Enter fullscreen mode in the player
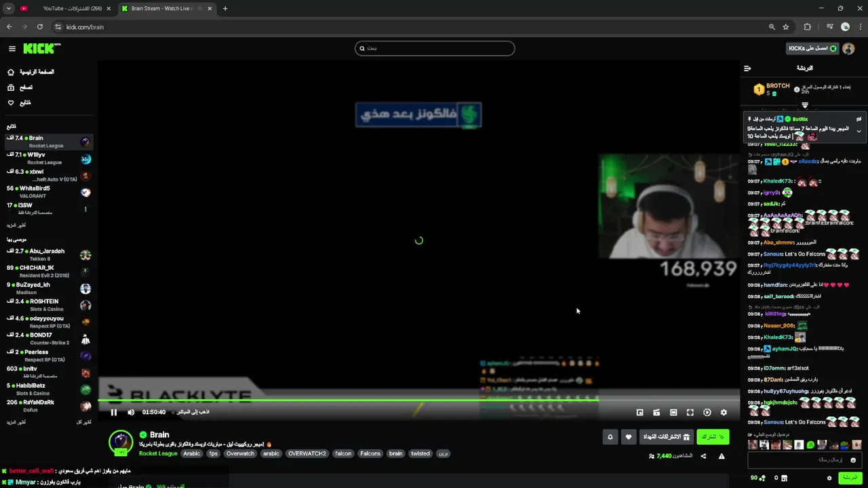 coord(690,412)
